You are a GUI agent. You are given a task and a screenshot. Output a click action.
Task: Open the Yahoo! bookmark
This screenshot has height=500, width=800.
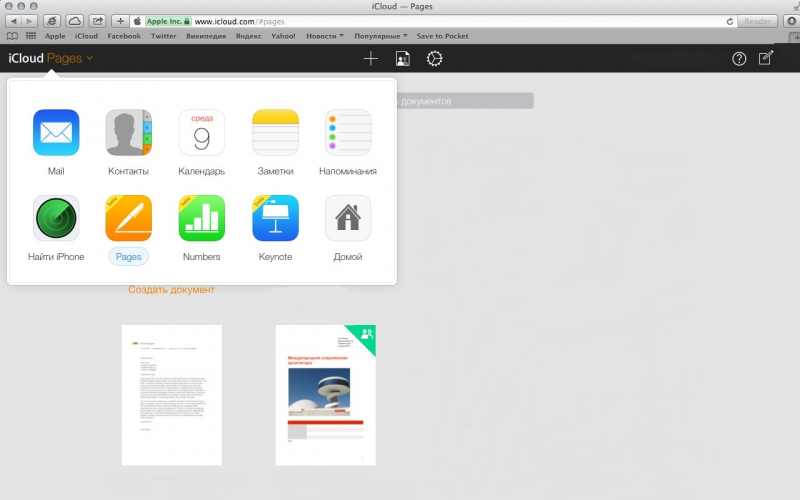coord(283,36)
